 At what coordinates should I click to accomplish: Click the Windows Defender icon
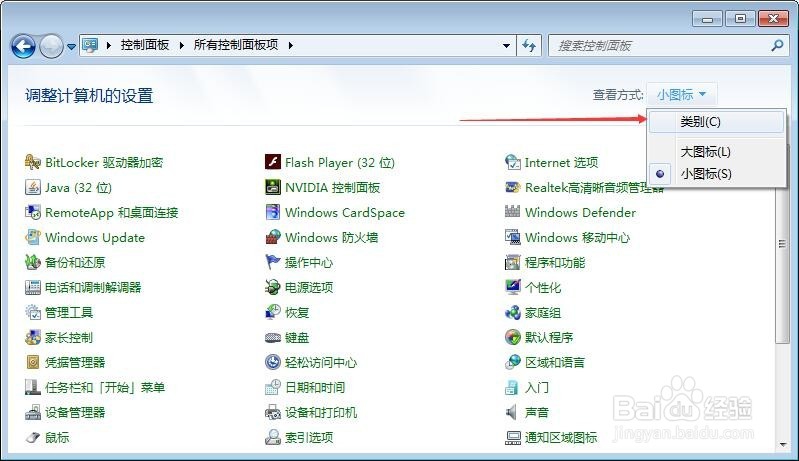(x=513, y=211)
